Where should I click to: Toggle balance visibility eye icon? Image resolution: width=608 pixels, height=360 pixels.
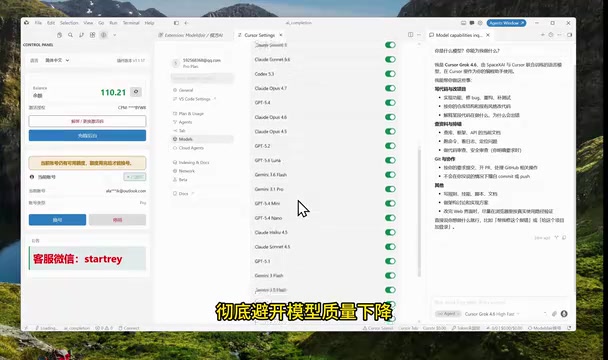click(136, 92)
